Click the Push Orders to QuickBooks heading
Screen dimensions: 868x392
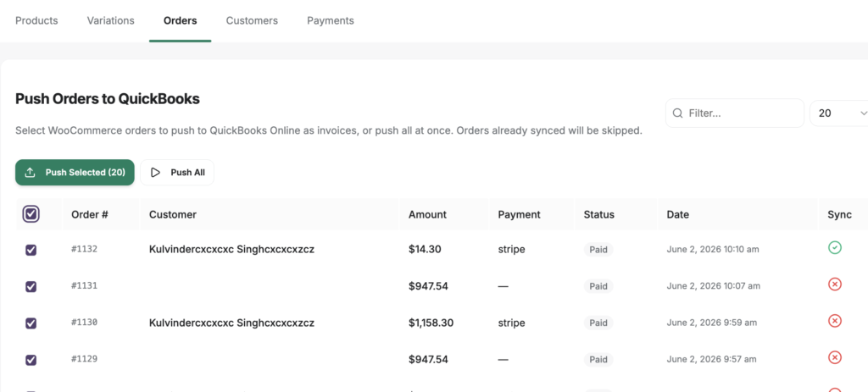coord(108,99)
